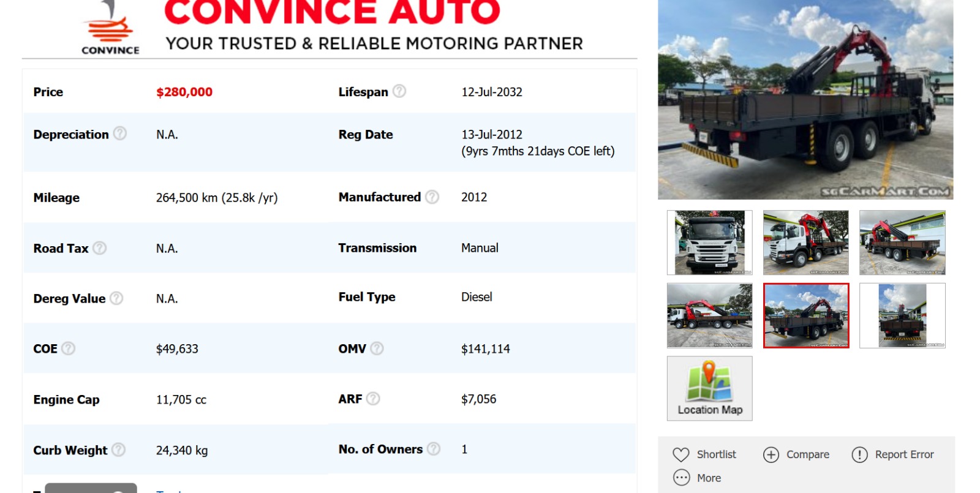Click the No. of Owners help icon
The image size is (980, 493).
(434, 449)
